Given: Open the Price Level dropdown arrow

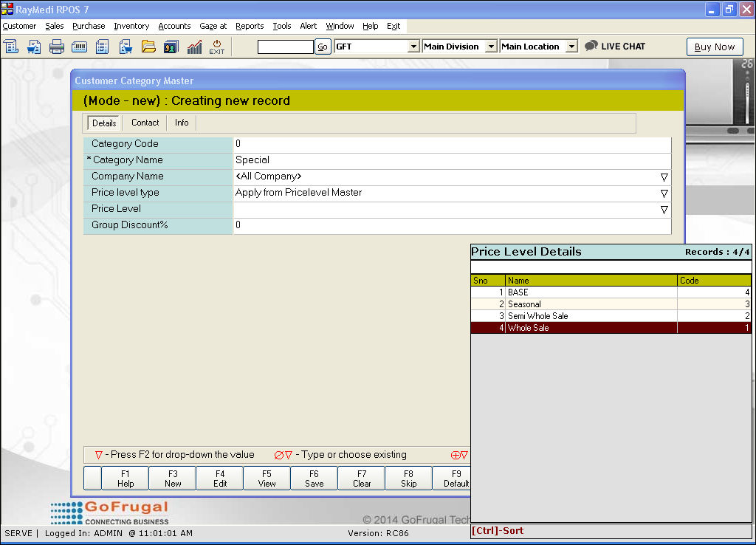Looking at the screenshot, I should click(x=664, y=210).
